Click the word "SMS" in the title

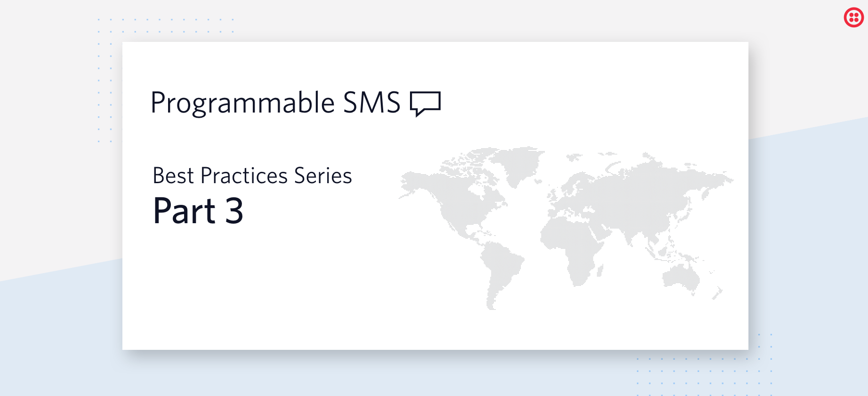pyautogui.click(x=371, y=103)
